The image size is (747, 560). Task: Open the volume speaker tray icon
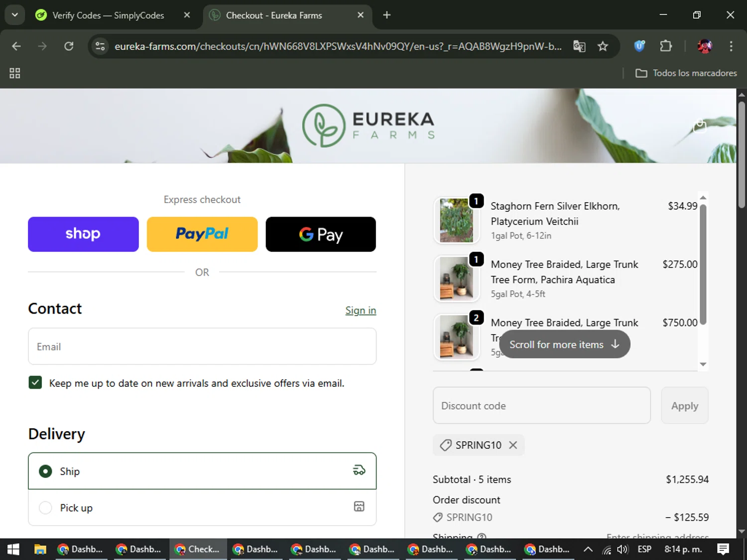click(622, 549)
